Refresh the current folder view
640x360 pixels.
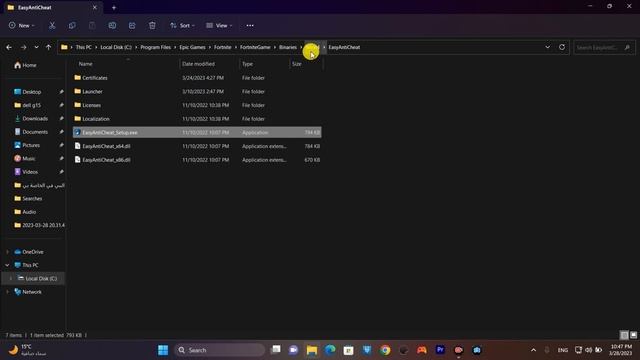[x=562, y=47]
